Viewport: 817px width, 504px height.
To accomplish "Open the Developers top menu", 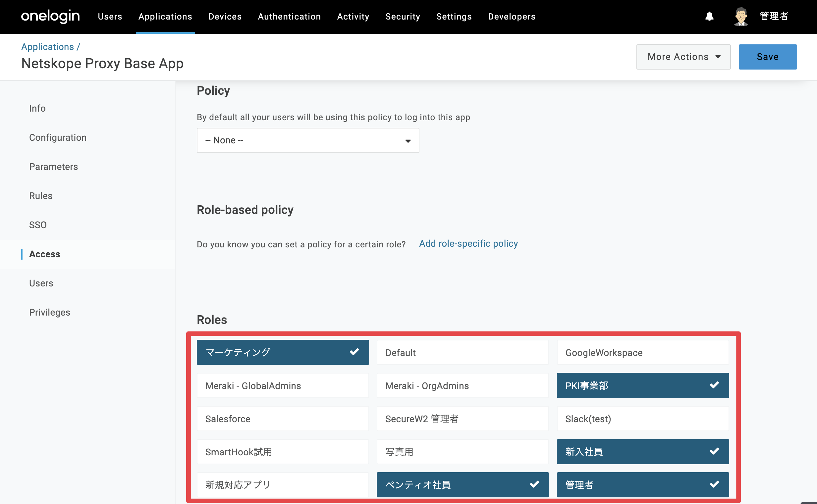I will point(512,17).
